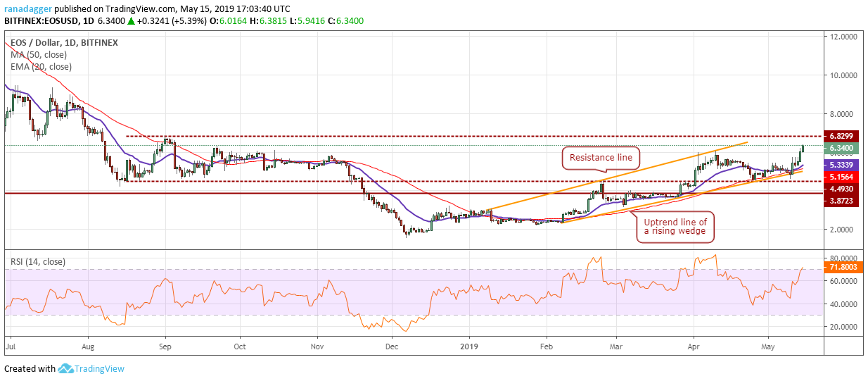Image resolution: width=868 pixels, height=381 pixels.
Task: Click the 'Apr' time axis label
Action: pos(693,346)
